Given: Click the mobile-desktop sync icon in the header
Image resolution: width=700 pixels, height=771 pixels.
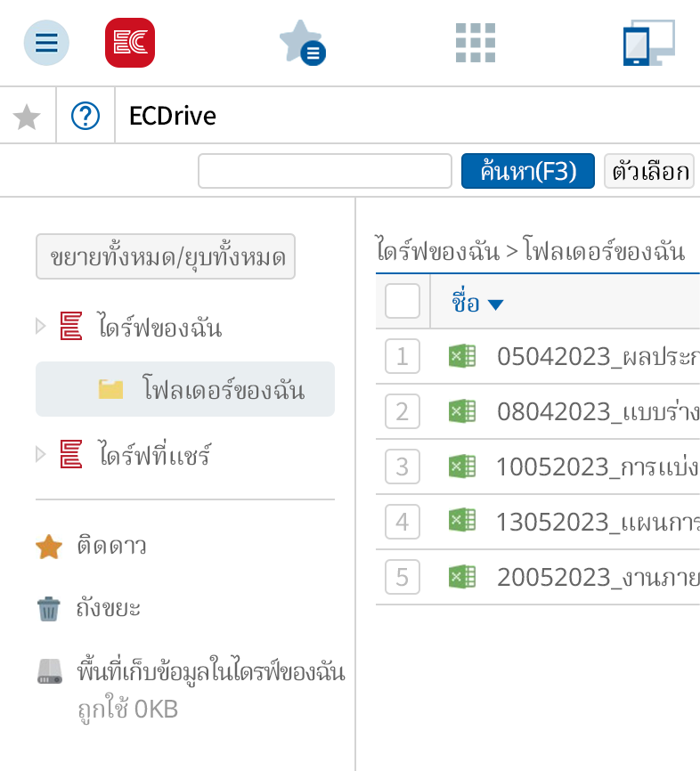Looking at the screenshot, I should [647, 43].
